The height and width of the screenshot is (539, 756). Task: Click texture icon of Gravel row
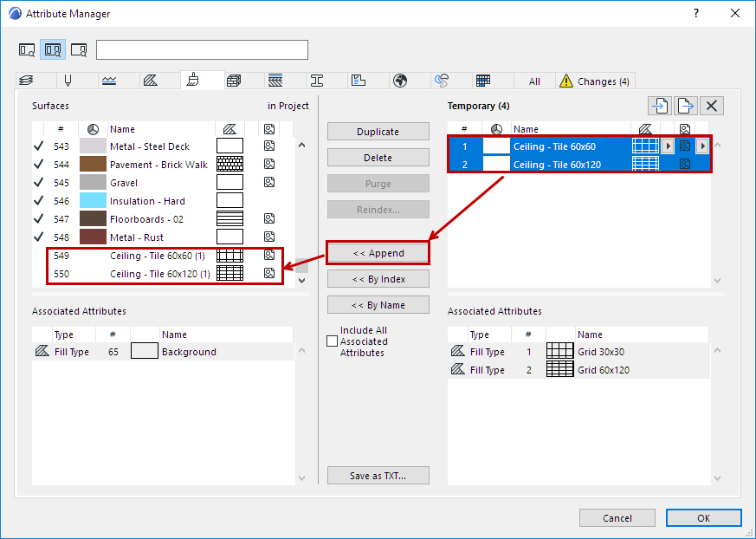(269, 182)
